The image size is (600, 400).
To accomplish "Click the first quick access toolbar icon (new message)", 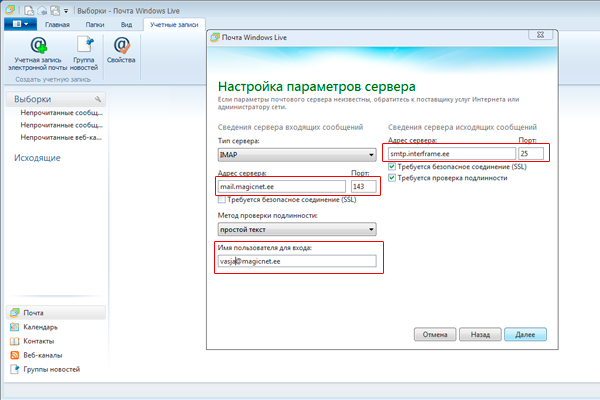I will tap(29, 10).
